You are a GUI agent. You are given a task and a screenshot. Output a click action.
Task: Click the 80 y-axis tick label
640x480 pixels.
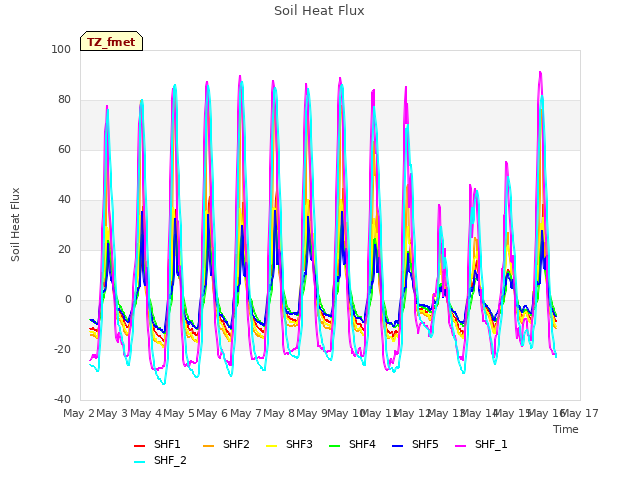64,100
